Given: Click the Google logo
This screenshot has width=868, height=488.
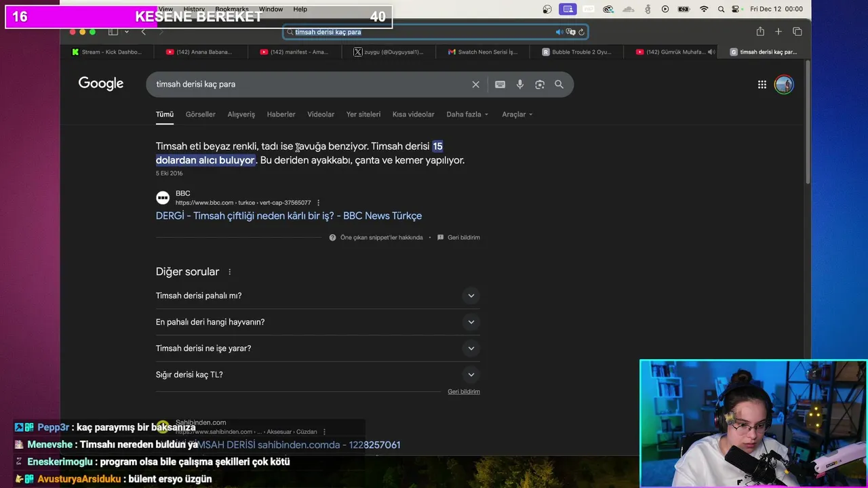Looking at the screenshot, I should (x=101, y=84).
